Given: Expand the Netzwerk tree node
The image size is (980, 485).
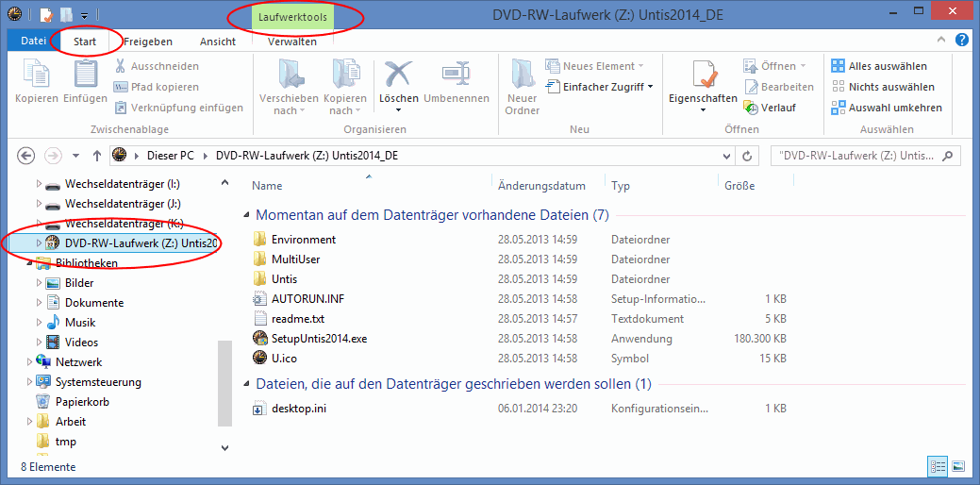Looking at the screenshot, I should (x=29, y=361).
